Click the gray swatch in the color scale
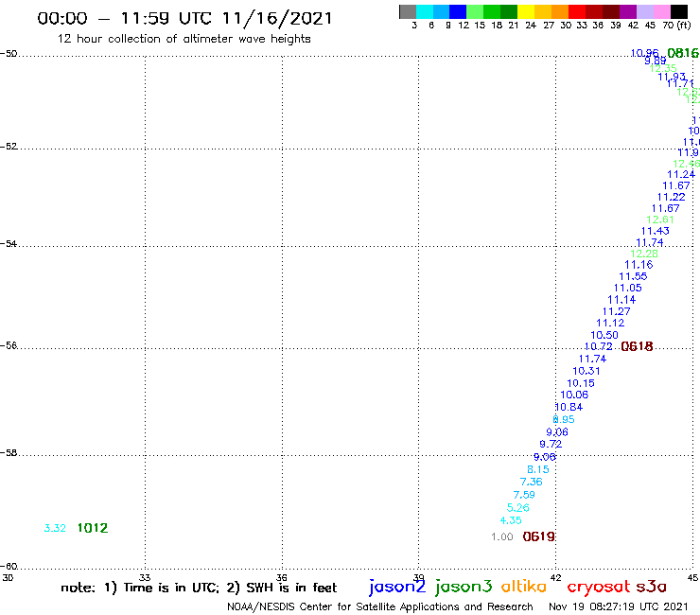The image size is (700, 615). (408, 11)
